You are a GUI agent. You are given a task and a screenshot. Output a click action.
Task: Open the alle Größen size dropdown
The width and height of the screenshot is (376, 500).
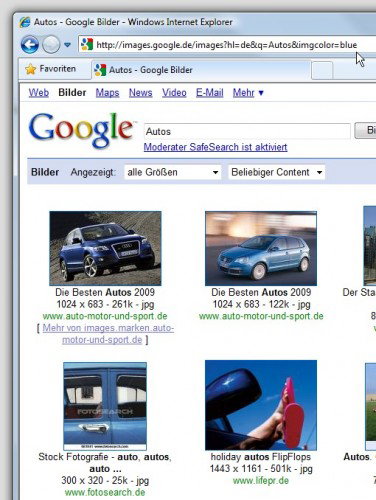click(x=173, y=172)
